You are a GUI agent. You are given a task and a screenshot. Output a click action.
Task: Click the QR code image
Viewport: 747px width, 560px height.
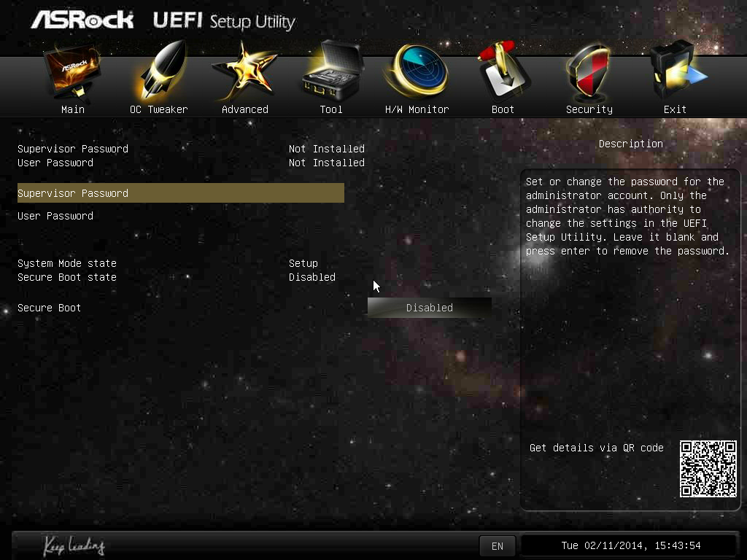coord(708,469)
